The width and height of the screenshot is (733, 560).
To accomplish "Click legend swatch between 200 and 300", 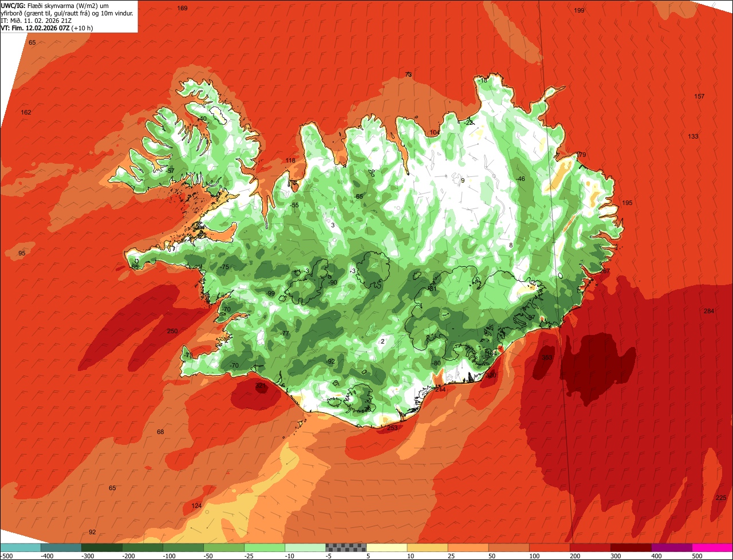I will click(590, 547).
